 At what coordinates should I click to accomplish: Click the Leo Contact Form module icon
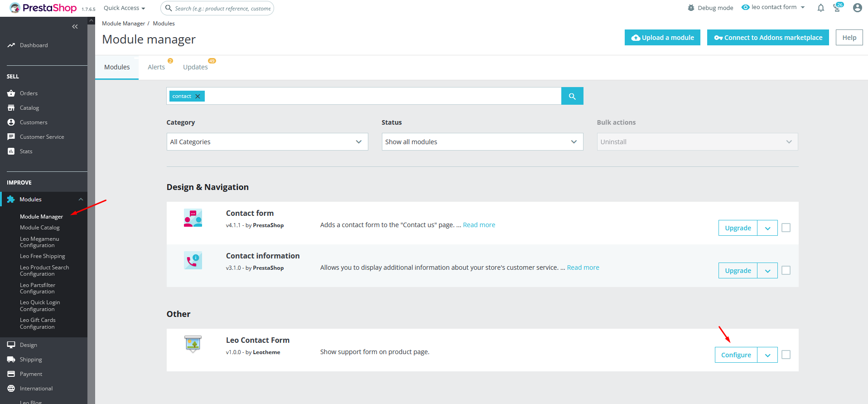click(193, 344)
